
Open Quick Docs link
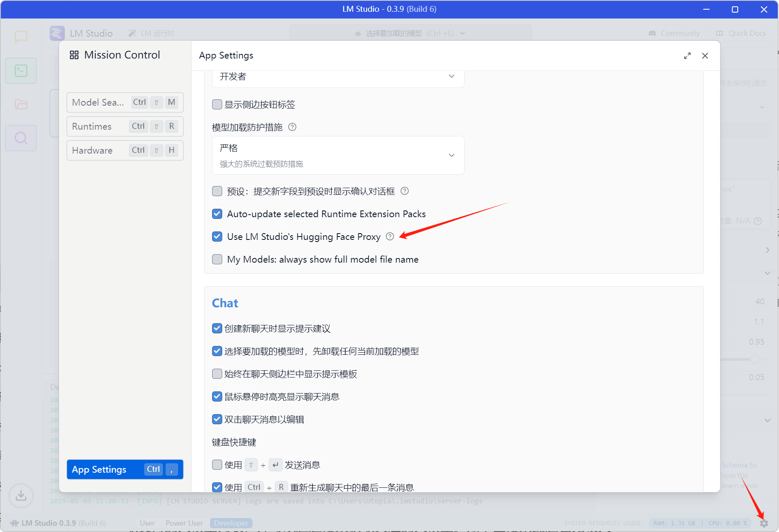tap(741, 33)
